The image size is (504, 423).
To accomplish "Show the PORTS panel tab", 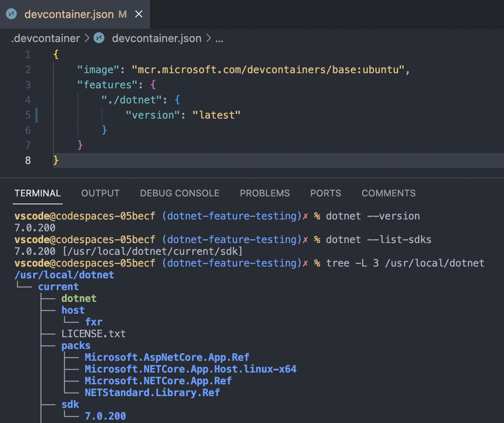I will (325, 193).
